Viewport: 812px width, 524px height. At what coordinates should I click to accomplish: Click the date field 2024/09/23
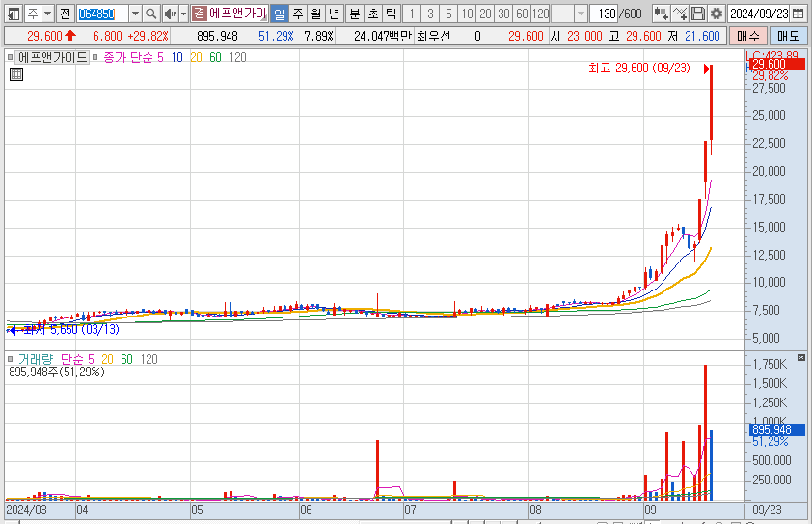point(759,14)
